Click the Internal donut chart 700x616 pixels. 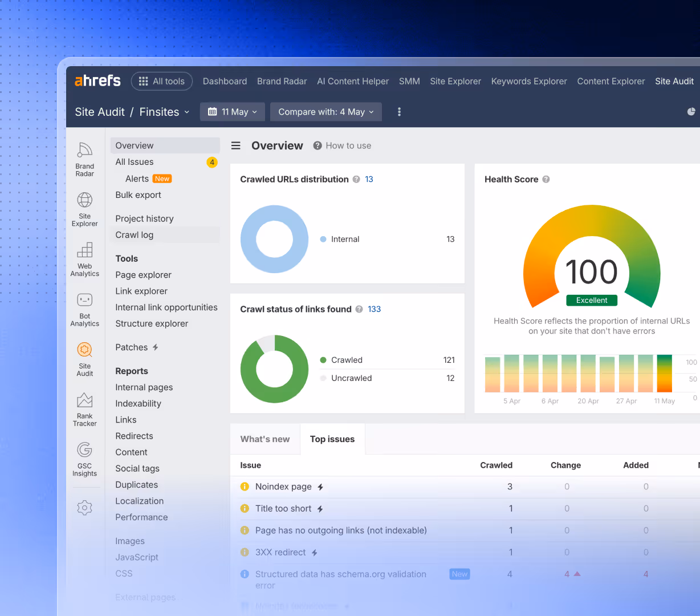coord(274,239)
